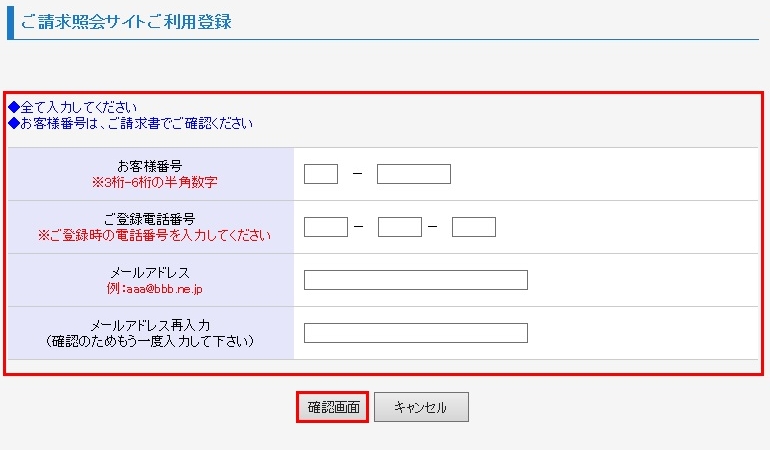
Task: Select the middle ご登録電話番号 box
Action: [400, 227]
